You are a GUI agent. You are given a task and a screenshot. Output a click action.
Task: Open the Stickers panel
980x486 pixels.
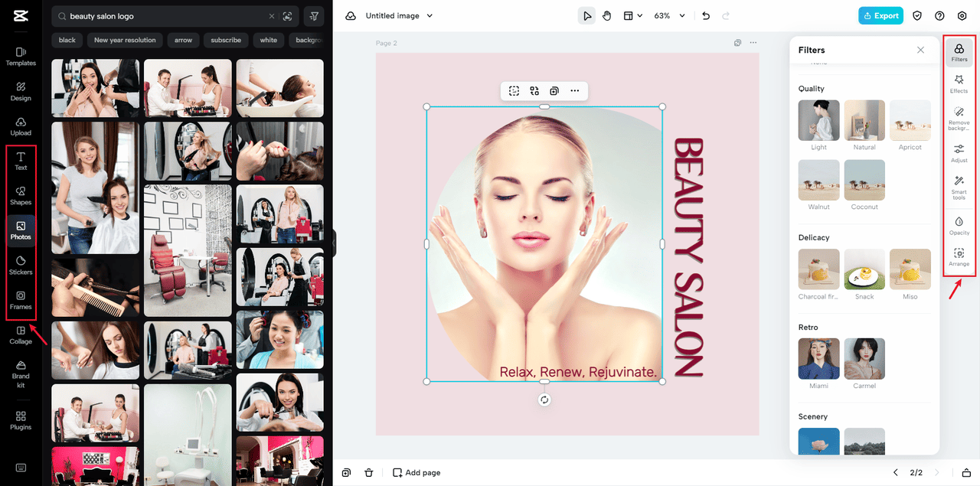[21, 265]
